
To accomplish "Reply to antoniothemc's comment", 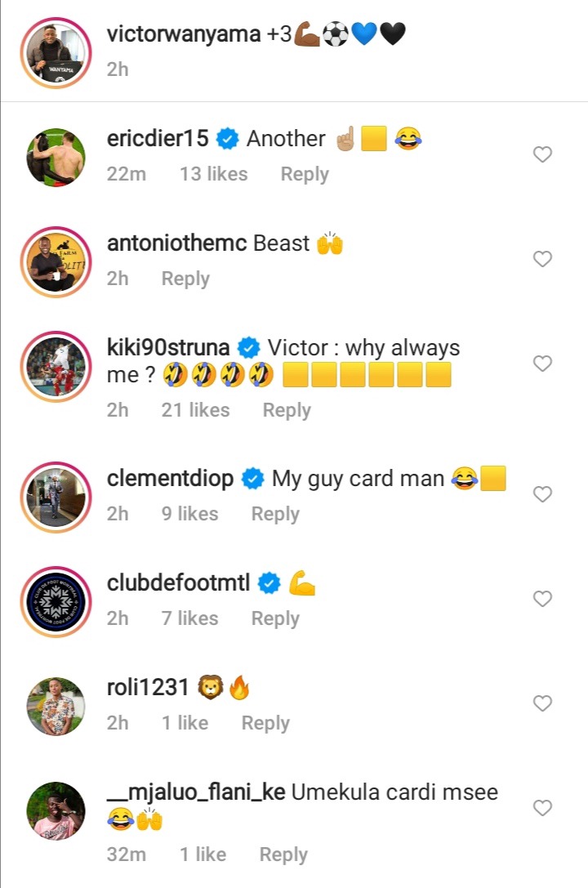I will pos(185,279).
